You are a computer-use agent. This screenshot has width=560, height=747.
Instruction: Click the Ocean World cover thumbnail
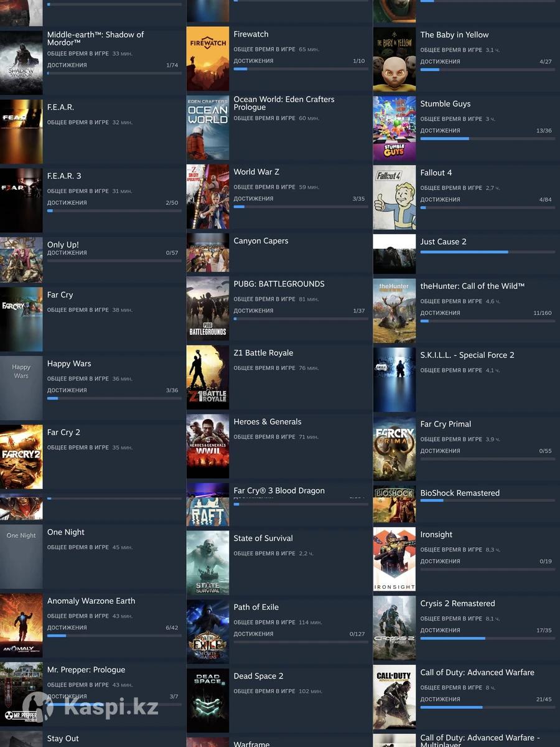[x=208, y=128]
